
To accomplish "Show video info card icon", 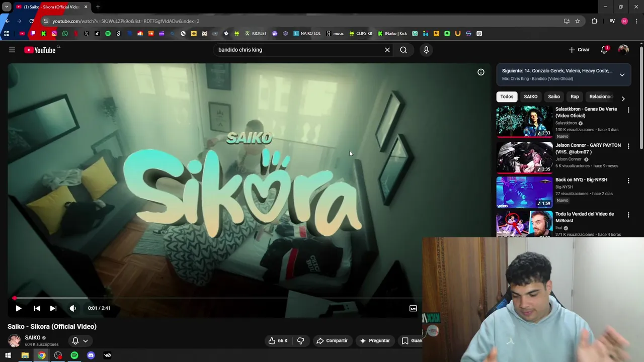I will (481, 72).
